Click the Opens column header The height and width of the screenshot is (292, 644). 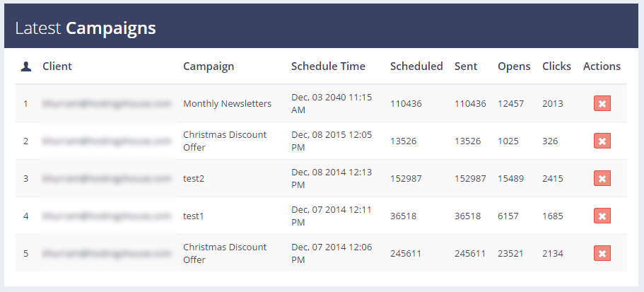tap(514, 66)
